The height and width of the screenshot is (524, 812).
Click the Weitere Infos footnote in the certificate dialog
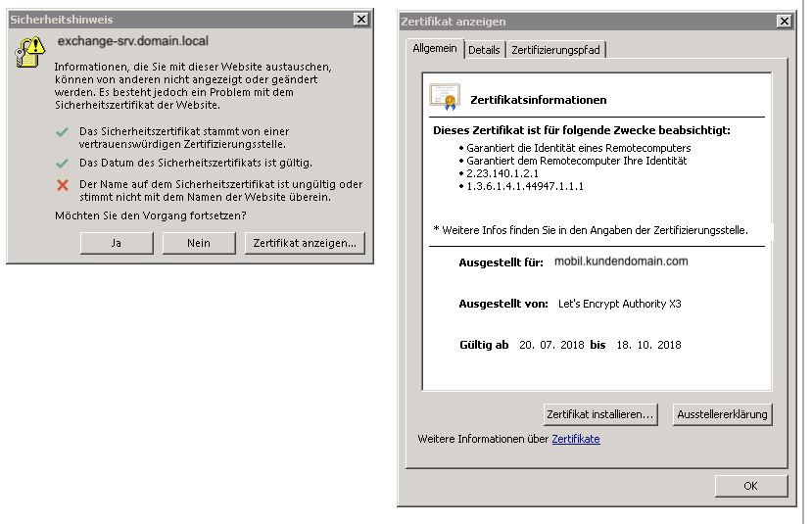click(x=591, y=230)
